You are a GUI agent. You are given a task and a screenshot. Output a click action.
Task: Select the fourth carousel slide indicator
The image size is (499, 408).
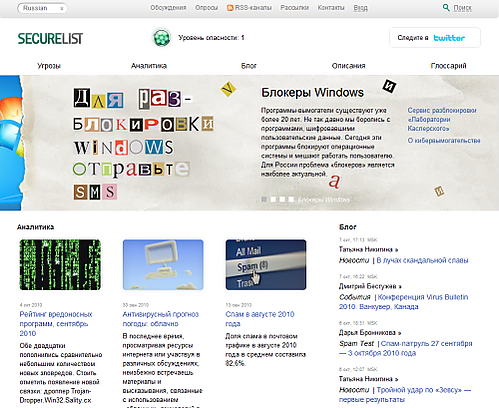(x=291, y=199)
